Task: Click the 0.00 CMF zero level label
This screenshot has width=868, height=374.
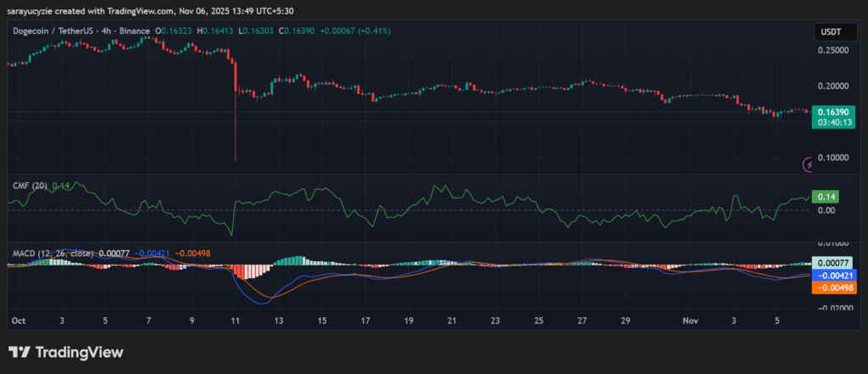Action: (x=826, y=209)
